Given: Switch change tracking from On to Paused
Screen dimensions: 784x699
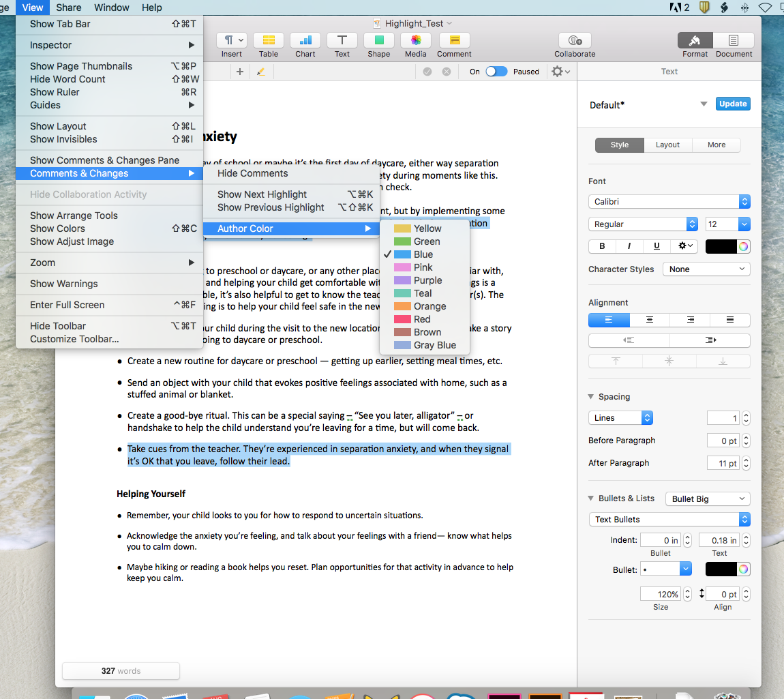Looking at the screenshot, I should coord(497,71).
